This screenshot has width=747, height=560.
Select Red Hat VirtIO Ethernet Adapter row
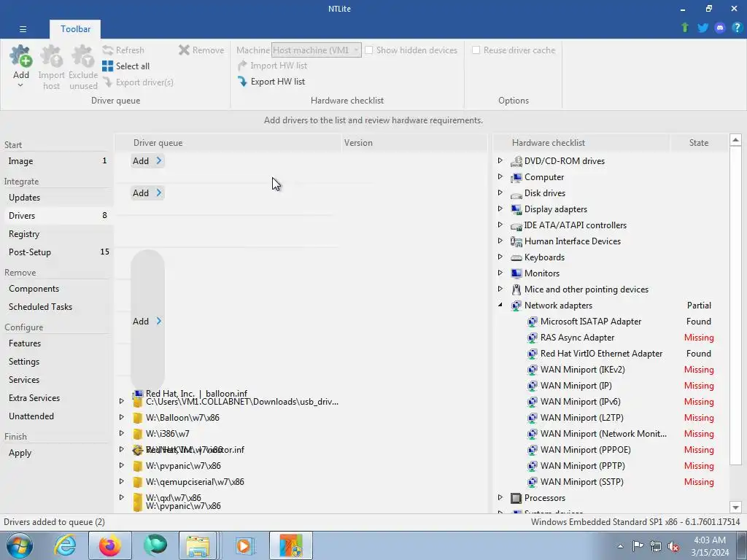tap(611, 354)
